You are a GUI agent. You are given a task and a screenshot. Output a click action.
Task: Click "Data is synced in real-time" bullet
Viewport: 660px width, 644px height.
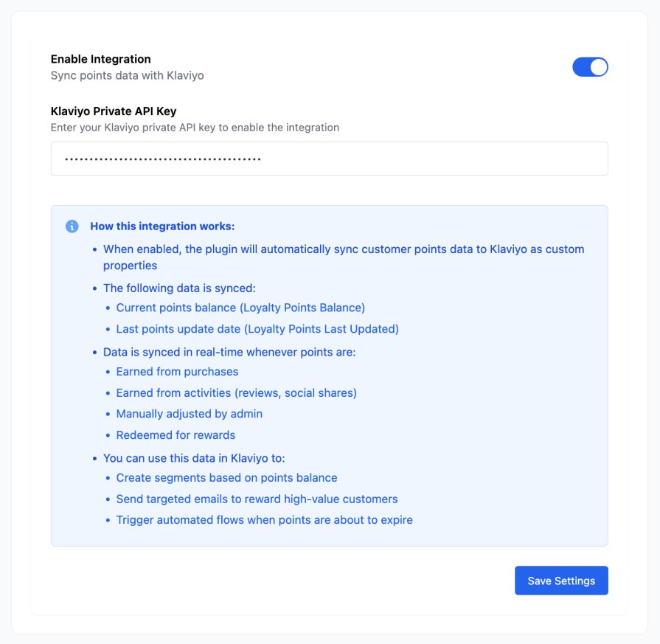pos(229,352)
